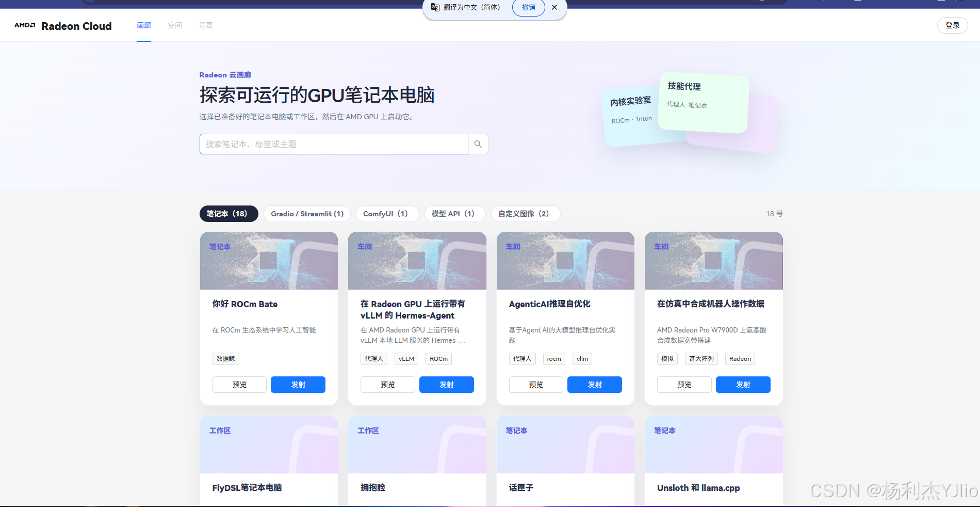Click 预览 on the Hermes-Agent card
Image resolution: width=980 pixels, height=507 pixels.
pos(388,385)
